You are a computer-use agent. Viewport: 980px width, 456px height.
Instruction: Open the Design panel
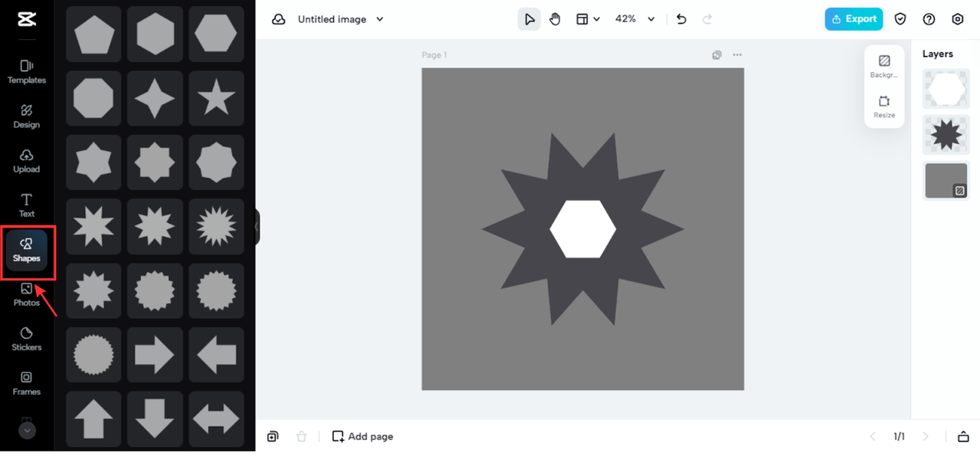[26, 116]
